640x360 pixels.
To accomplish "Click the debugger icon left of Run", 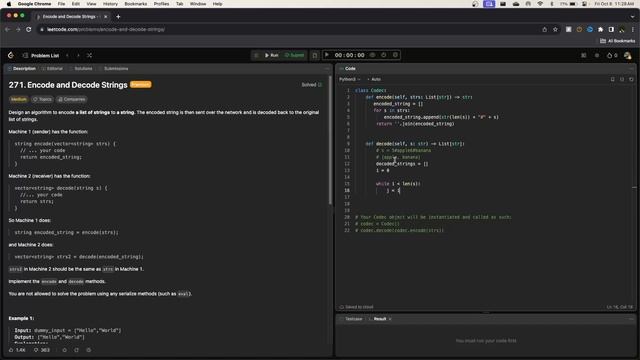I will pyautogui.click(x=256, y=55).
